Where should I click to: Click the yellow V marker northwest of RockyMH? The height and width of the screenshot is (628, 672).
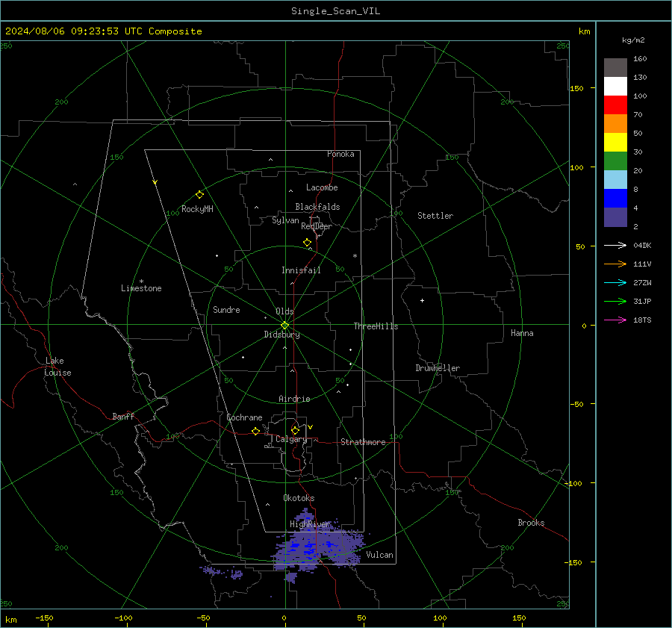pos(155,182)
